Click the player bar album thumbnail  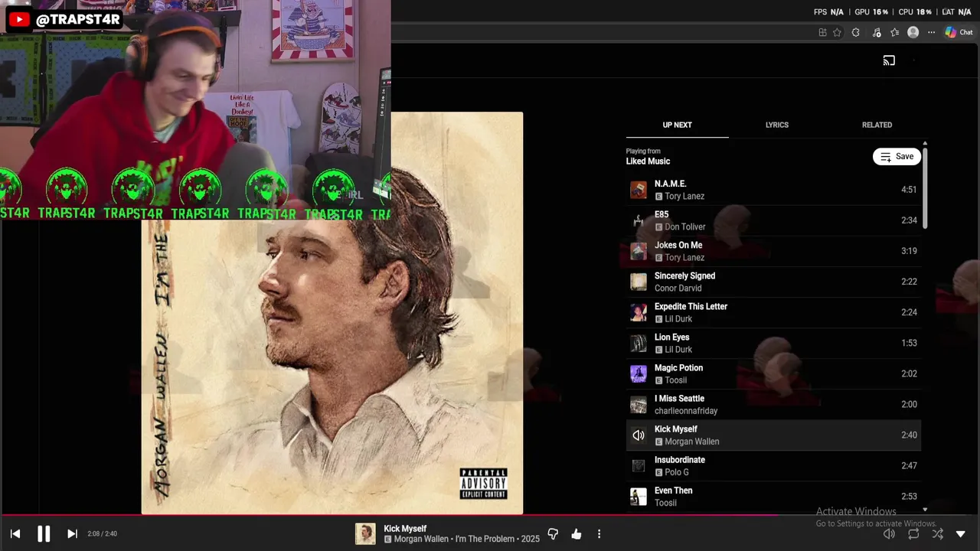365,534
